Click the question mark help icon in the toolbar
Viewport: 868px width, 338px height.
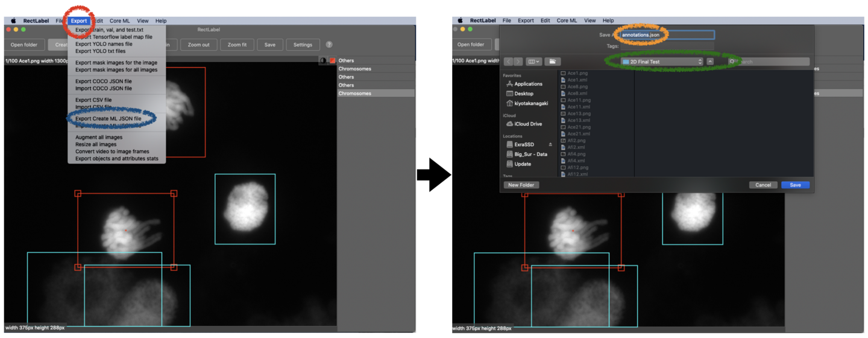coord(329,45)
